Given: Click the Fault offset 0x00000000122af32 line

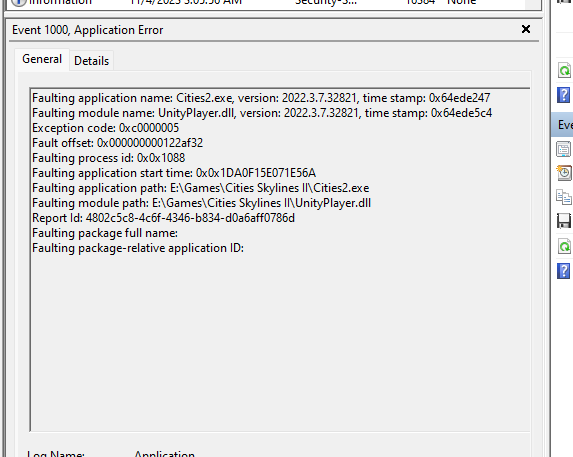Looking at the screenshot, I should (117, 143).
